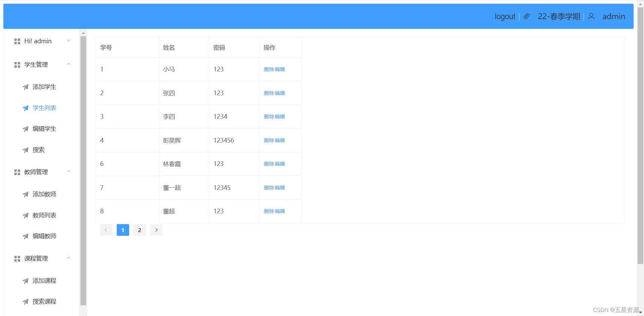
Task: Select the 学生列表 menu item
Action: pyautogui.click(x=42, y=108)
